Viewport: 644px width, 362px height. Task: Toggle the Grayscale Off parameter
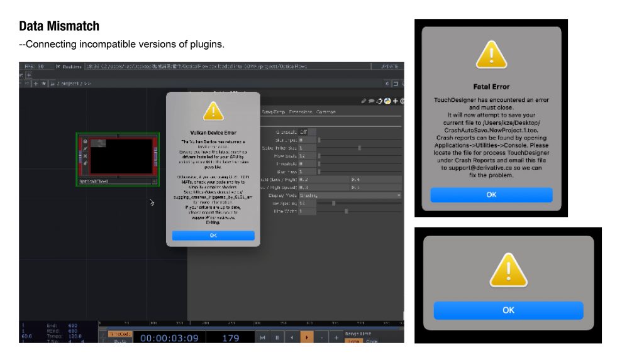click(x=307, y=132)
